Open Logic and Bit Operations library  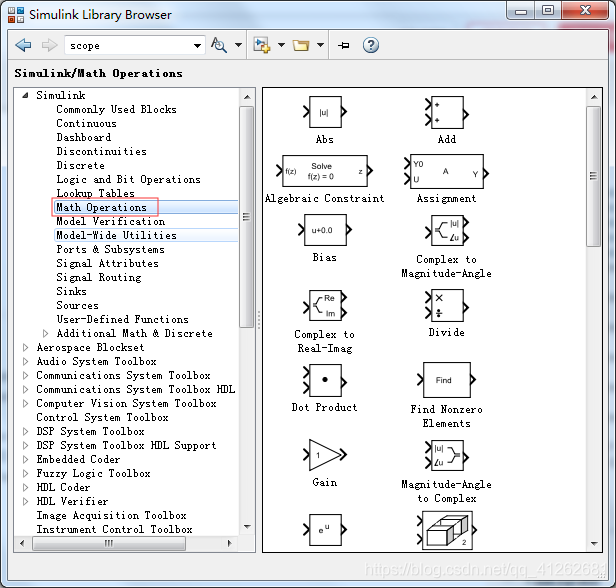(x=128, y=180)
